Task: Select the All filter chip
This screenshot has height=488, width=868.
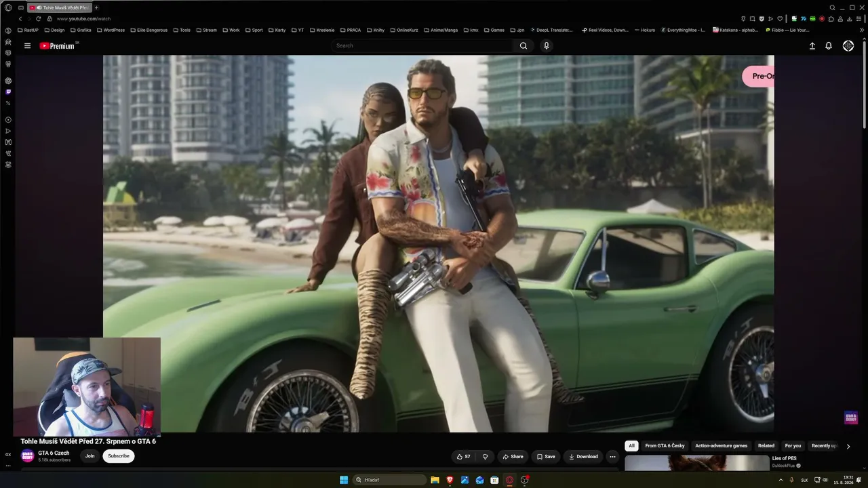Action: pyautogui.click(x=631, y=446)
